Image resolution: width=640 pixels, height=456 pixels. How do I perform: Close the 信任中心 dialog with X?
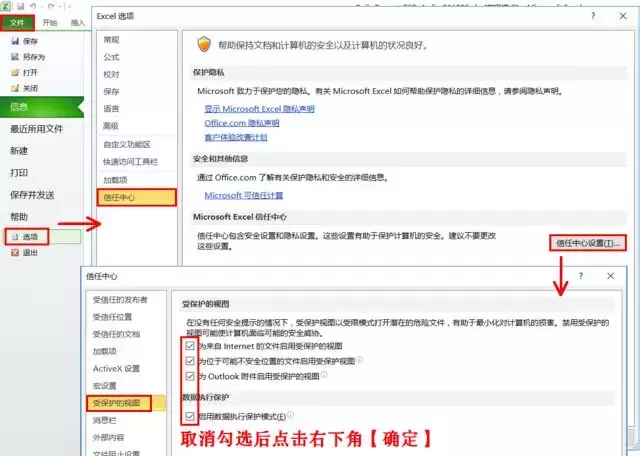[x=611, y=276]
